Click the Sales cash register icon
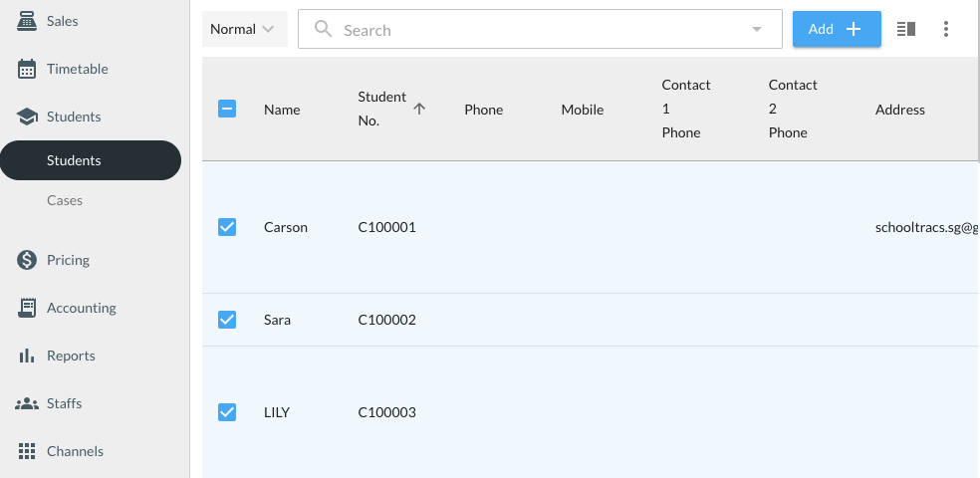The image size is (980, 478). click(x=28, y=21)
